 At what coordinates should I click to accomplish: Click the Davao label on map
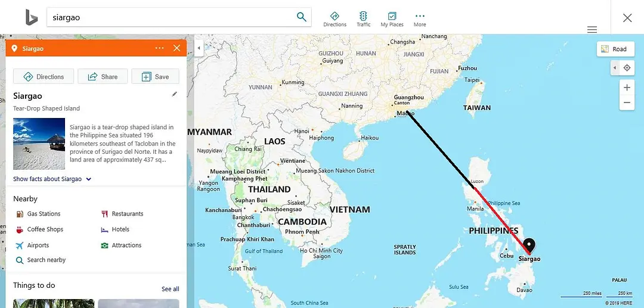coord(524,290)
